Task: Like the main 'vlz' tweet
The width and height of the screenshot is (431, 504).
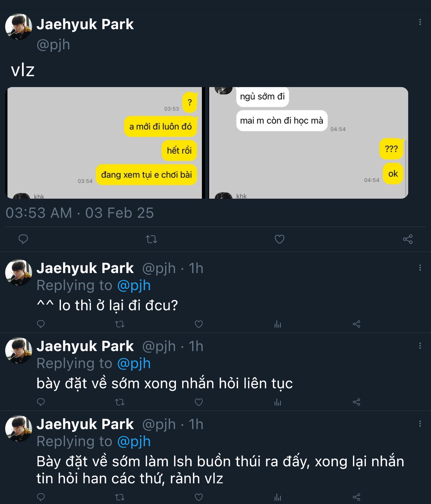Action: click(279, 239)
